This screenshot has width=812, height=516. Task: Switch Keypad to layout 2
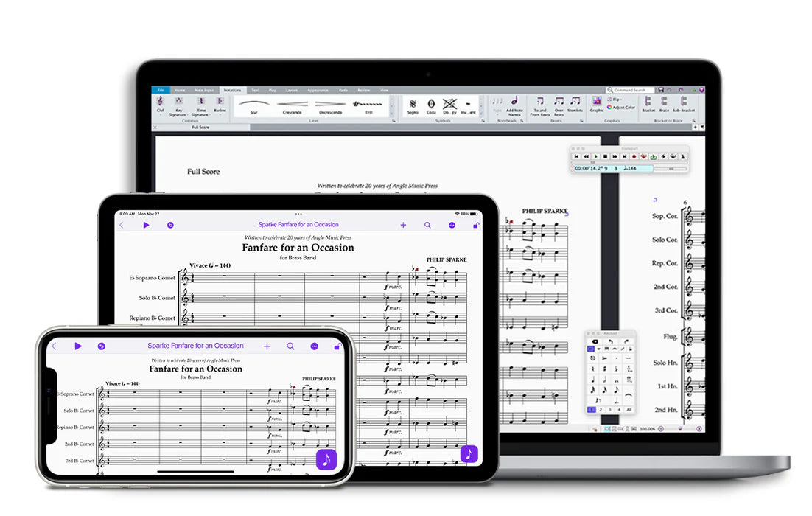601,409
